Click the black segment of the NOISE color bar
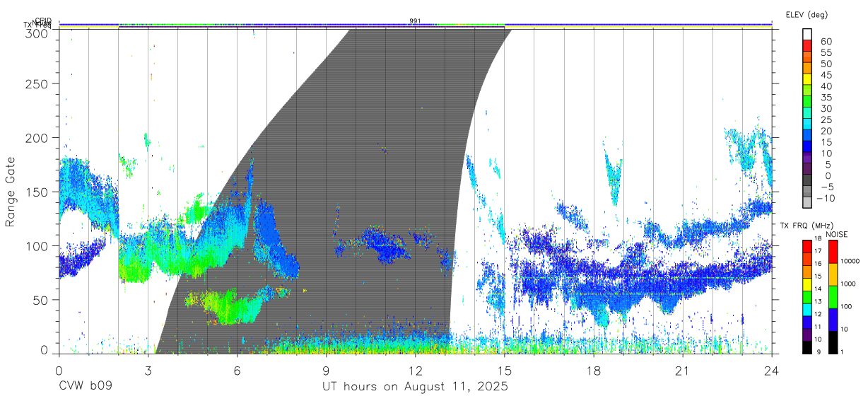 pyautogui.click(x=833, y=342)
